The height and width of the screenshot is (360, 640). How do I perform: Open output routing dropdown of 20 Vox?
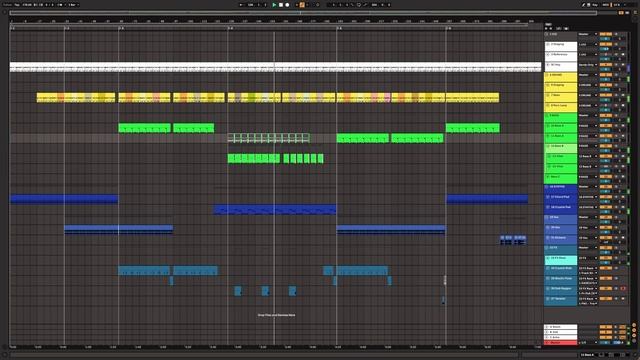click(588, 228)
